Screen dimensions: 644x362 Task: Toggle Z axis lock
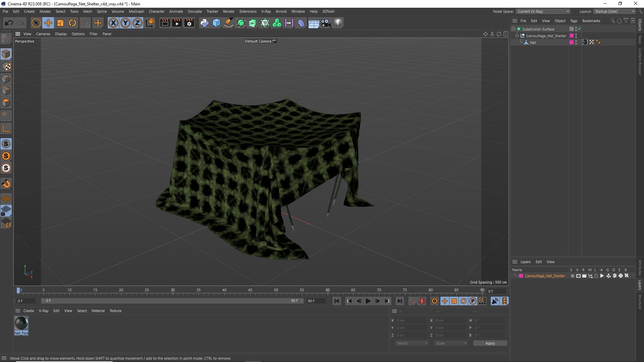click(138, 23)
